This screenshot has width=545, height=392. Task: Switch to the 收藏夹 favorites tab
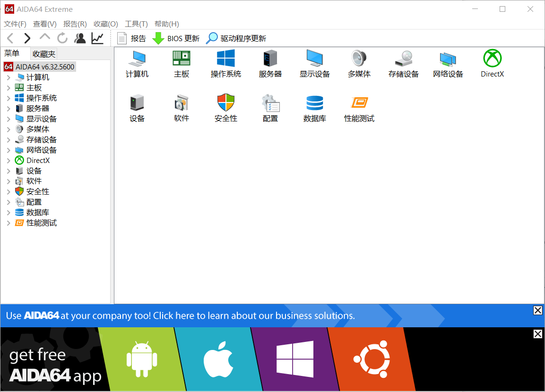[44, 54]
